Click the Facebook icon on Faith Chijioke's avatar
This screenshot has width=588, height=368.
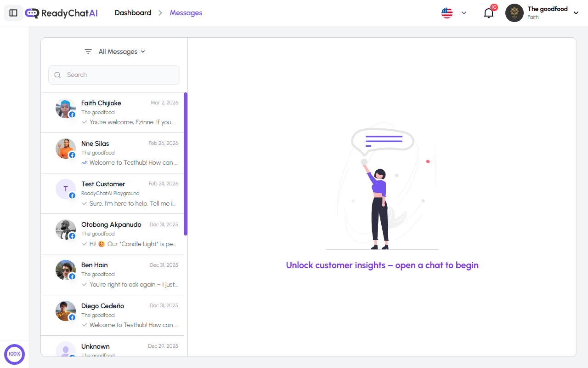72,115
